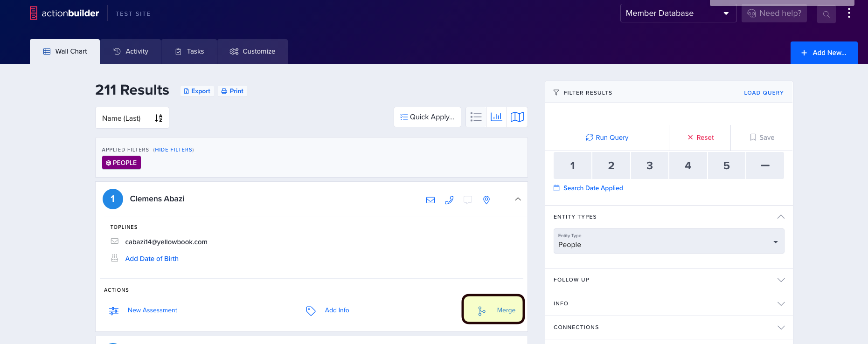Click the chat bubble icon for Clemens Abazi
Viewport: 868px width, 344px height.
coord(468,200)
